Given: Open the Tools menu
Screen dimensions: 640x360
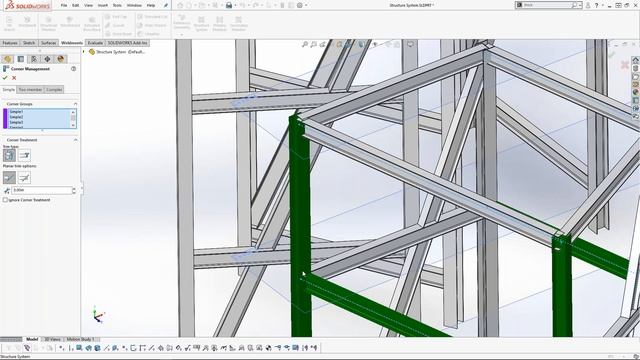Looking at the screenshot, I should click(x=117, y=5).
